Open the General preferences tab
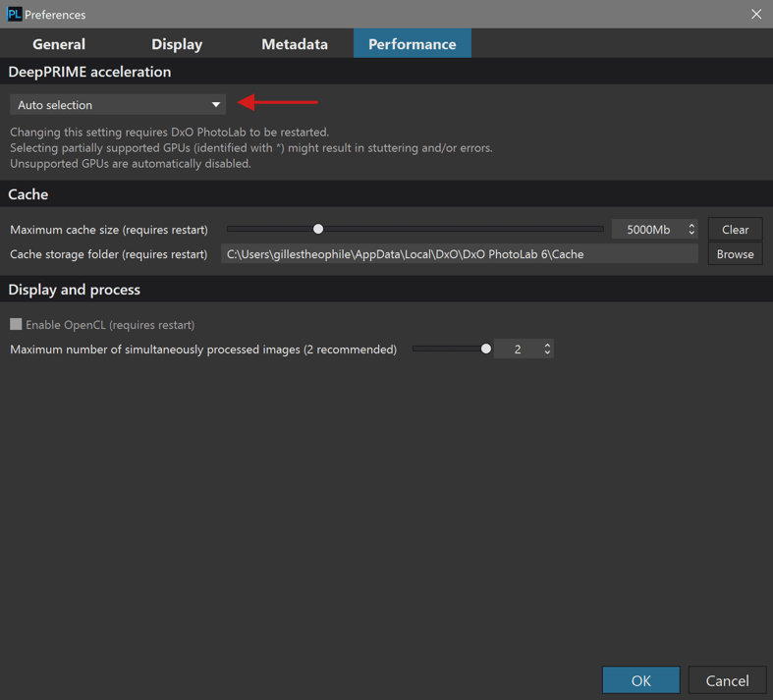Screen dimensions: 773x700 pos(59,44)
